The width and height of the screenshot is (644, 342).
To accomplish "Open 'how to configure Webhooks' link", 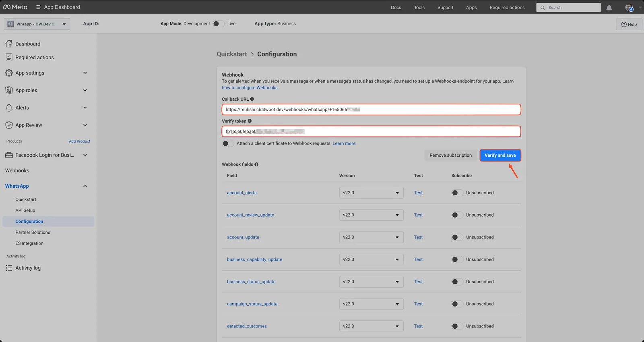I will click(x=250, y=88).
